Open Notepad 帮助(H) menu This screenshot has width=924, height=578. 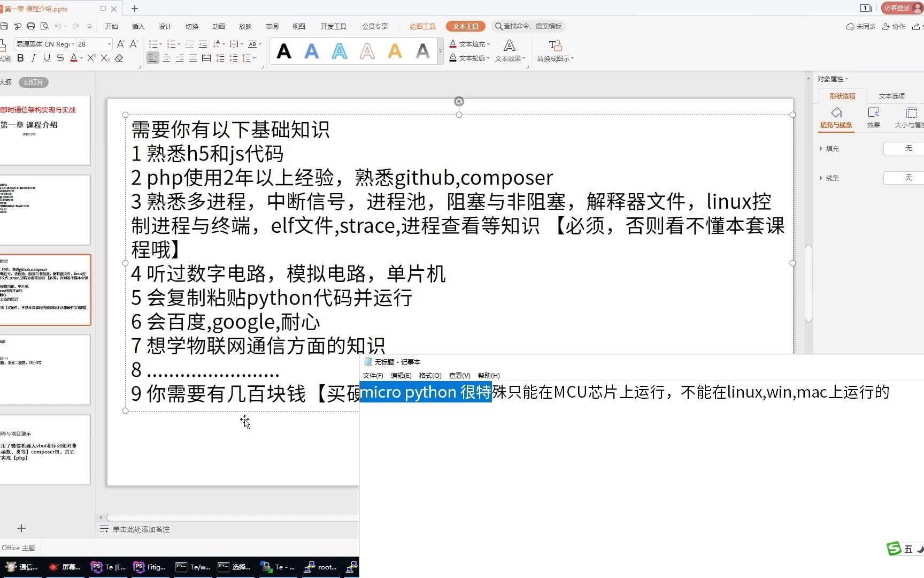(489, 376)
